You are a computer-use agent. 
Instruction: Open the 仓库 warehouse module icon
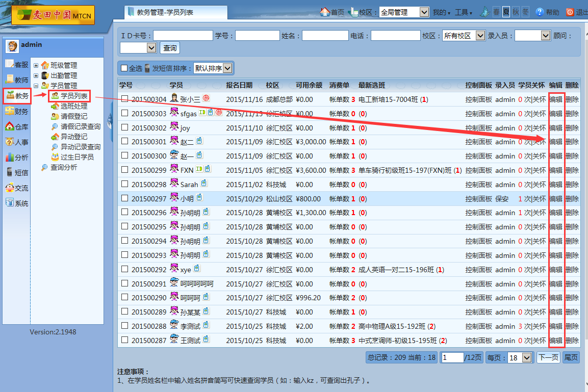pyautogui.click(x=10, y=126)
